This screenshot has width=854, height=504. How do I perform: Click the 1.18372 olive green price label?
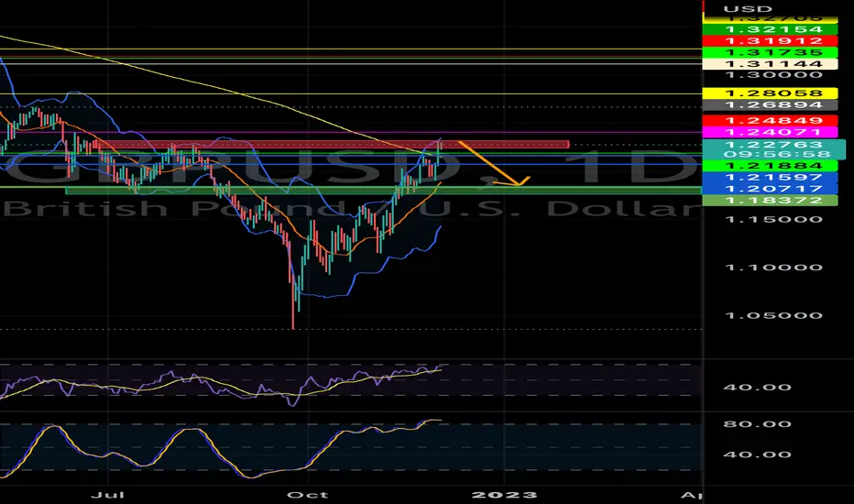coord(770,200)
